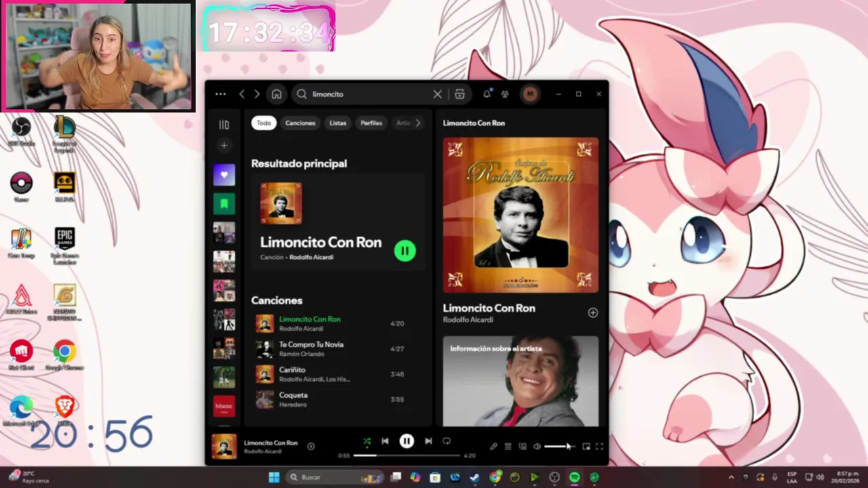The height and width of the screenshot is (488, 868).
Task: Open Windows Start menu
Action: tap(274, 477)
